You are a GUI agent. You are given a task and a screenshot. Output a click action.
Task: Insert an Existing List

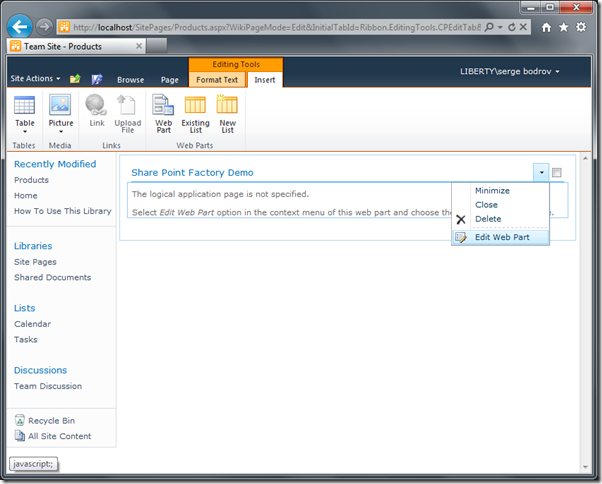195,114
